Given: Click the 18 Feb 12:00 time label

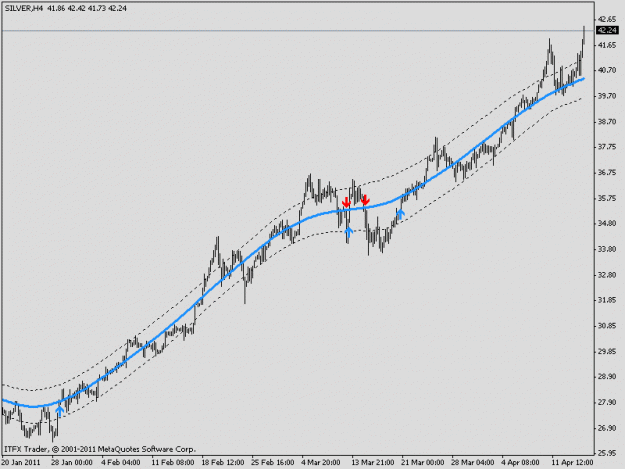Looking at the screenshot, I should click(223, 462).
